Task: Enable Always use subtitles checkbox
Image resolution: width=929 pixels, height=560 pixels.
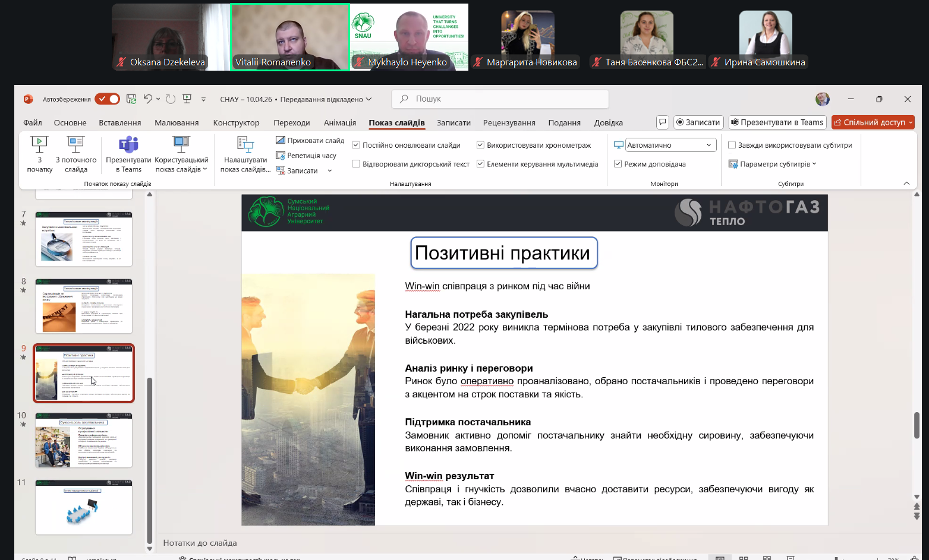Action: coord(732,145)
